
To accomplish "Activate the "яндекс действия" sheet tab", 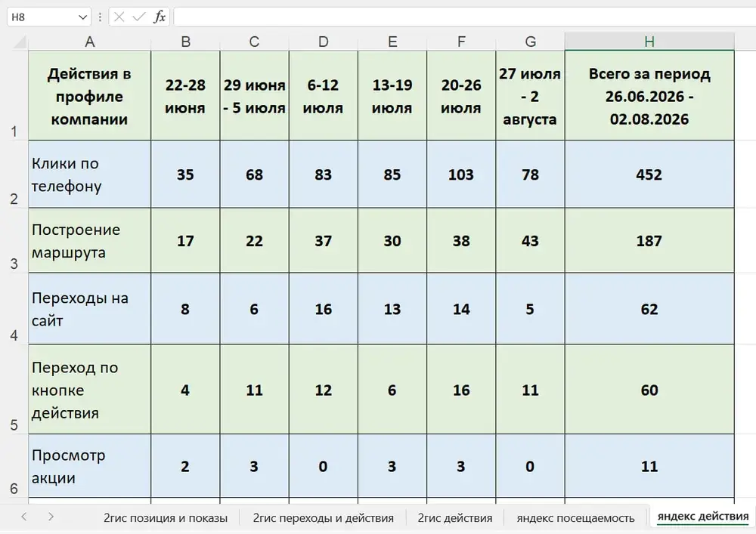I will click(703, 517).
